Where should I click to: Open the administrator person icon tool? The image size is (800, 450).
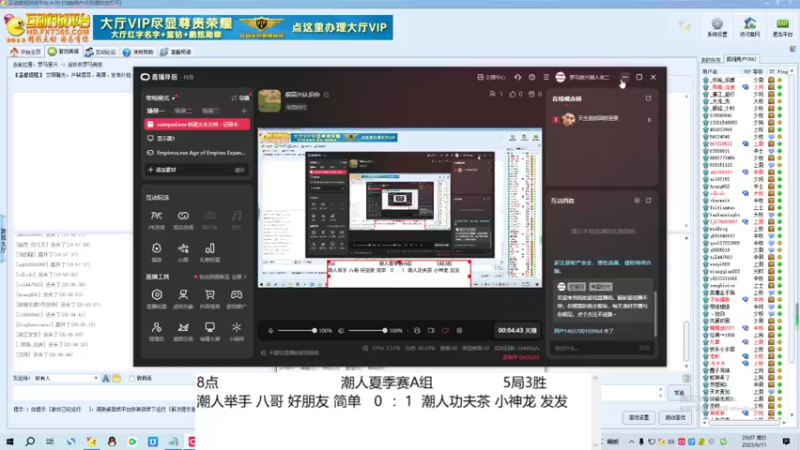tap(156, 328)
